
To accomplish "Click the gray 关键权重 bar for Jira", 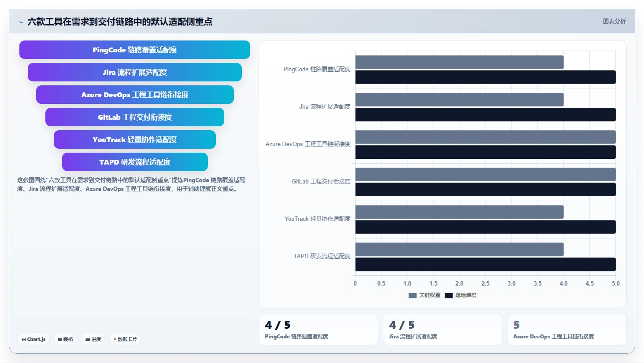I will point(459,99).
